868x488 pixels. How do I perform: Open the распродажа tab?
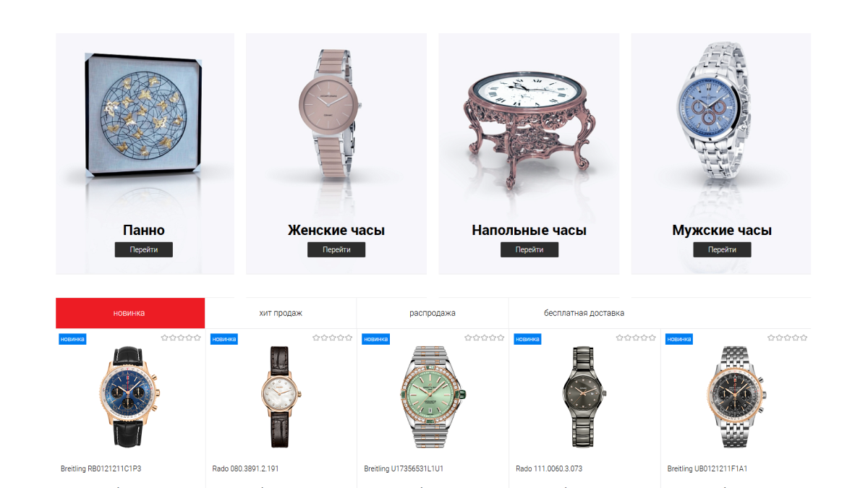click(433, 313)
